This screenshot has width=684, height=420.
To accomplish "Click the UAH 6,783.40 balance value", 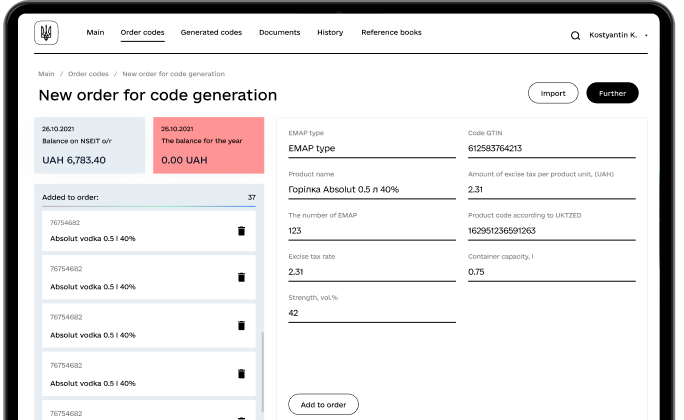I will 74,160.
